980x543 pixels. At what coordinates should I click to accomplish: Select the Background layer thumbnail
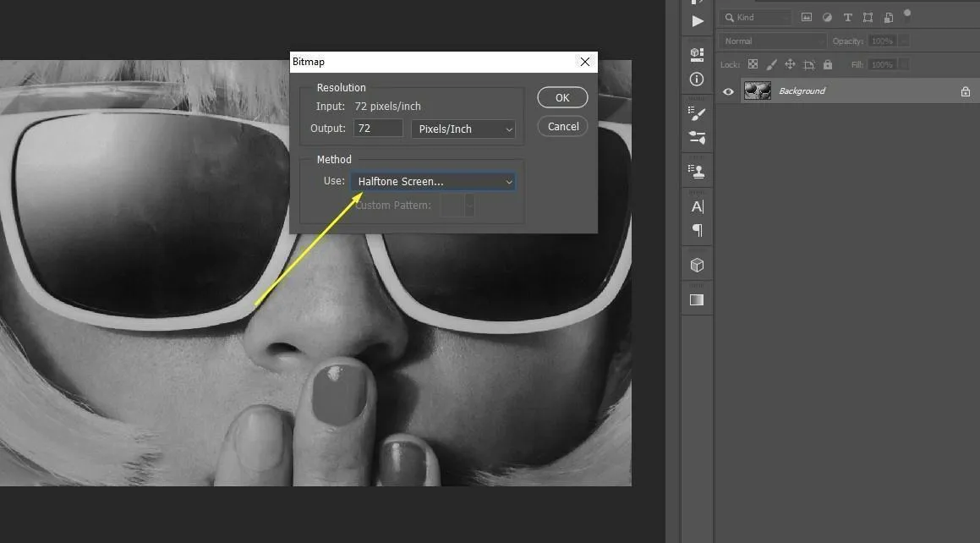click(757, 91)
